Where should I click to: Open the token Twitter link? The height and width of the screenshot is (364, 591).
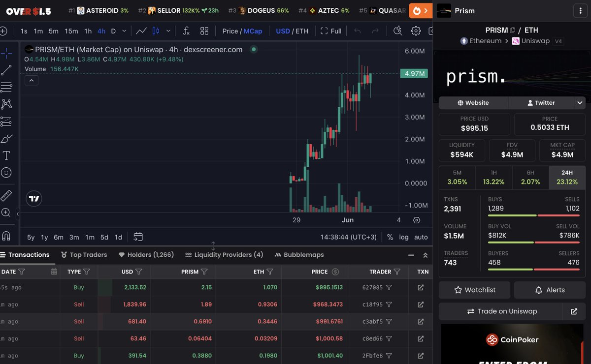[541, 103]
